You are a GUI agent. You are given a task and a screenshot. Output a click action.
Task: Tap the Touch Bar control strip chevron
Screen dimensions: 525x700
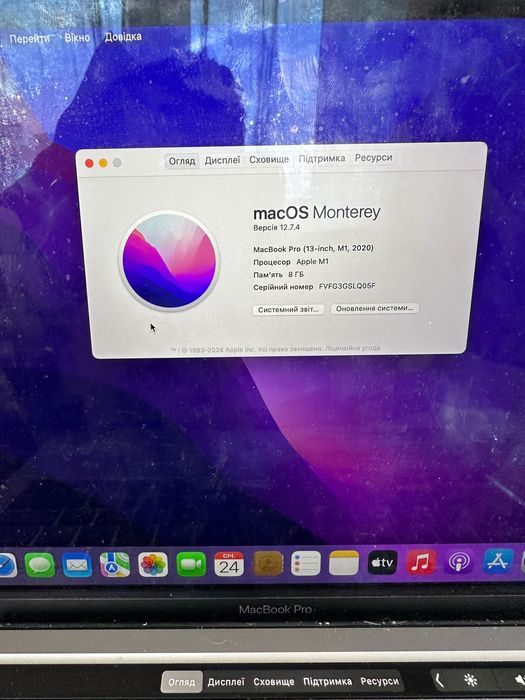tap(440, 680)
